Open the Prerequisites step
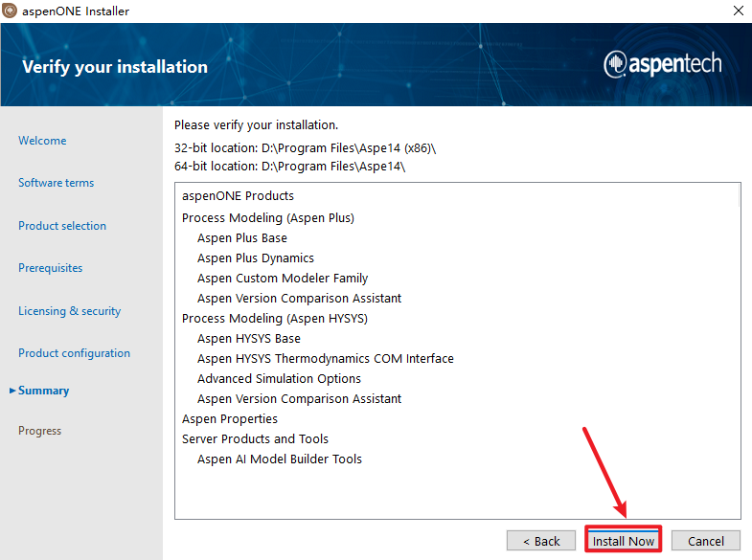752x560 pixels. [50, 268]
